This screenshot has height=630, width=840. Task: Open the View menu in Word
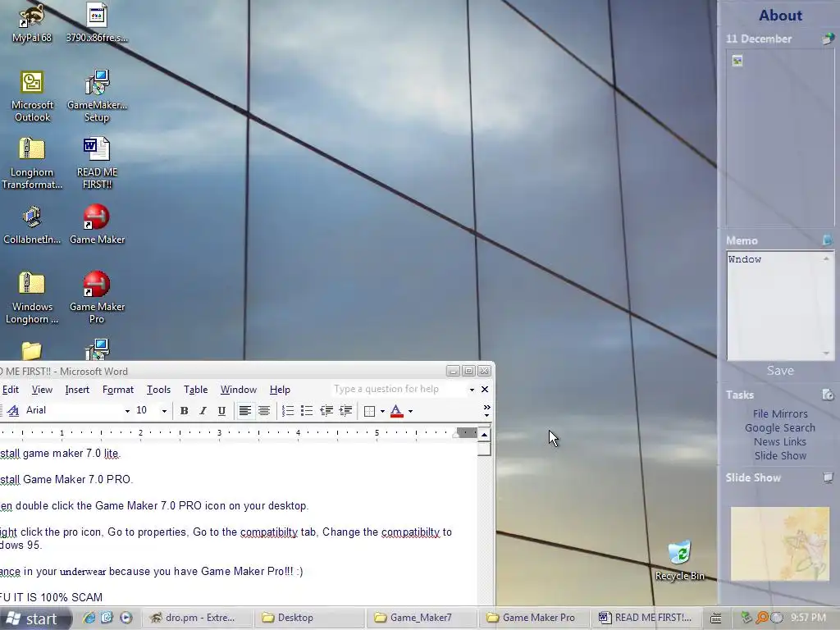[x=42, y=390]
